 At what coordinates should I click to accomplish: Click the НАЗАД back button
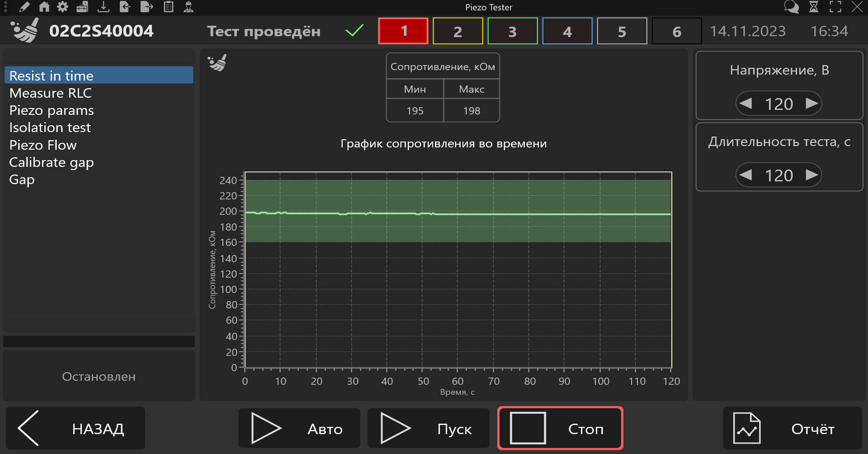tap(75, 428)
